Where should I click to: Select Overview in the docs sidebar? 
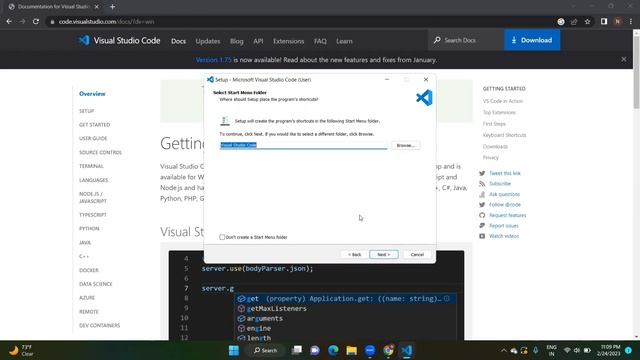(x=92, y=93)
